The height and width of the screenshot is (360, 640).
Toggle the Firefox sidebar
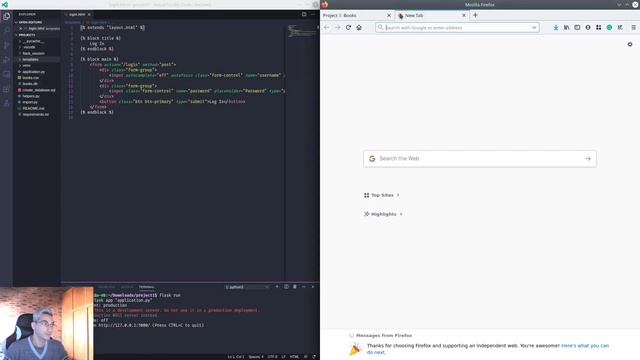pyautogui.click(x=577, y=27)
